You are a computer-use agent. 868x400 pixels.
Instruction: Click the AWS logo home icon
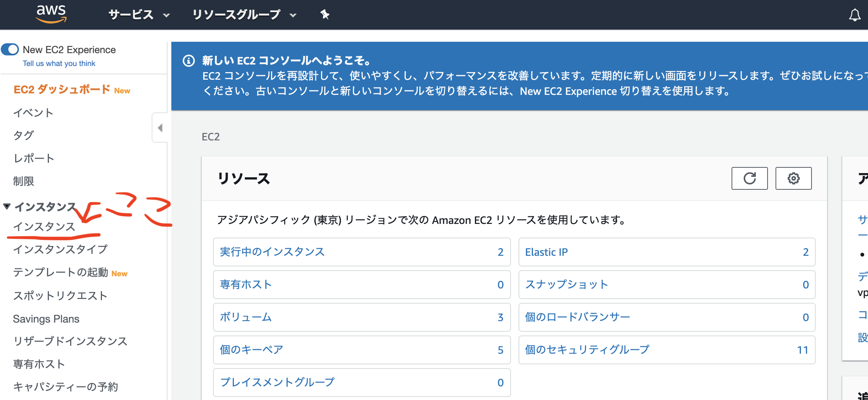[x=51, y=14]
